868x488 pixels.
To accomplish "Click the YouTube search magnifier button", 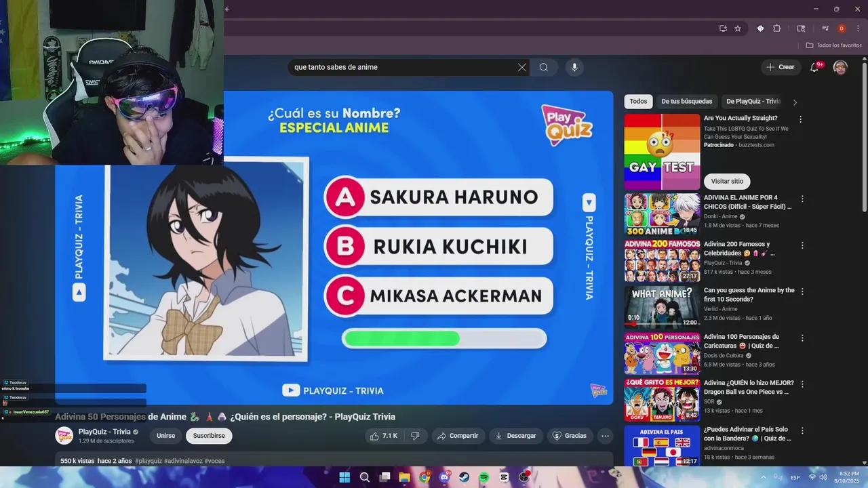I will click(544, 67).
